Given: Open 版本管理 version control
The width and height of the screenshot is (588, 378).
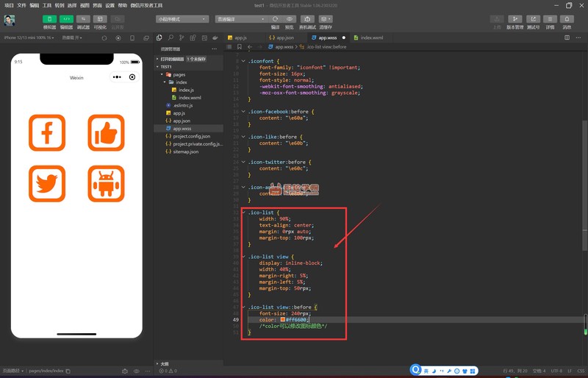Looking at the screenshot, I should pos(515,19).
